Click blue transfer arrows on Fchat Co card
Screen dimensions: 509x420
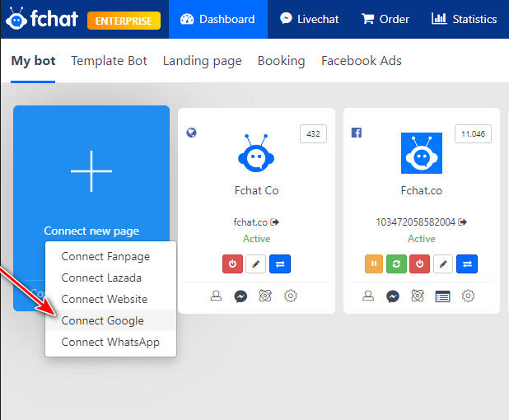click(x=280, y=264)
